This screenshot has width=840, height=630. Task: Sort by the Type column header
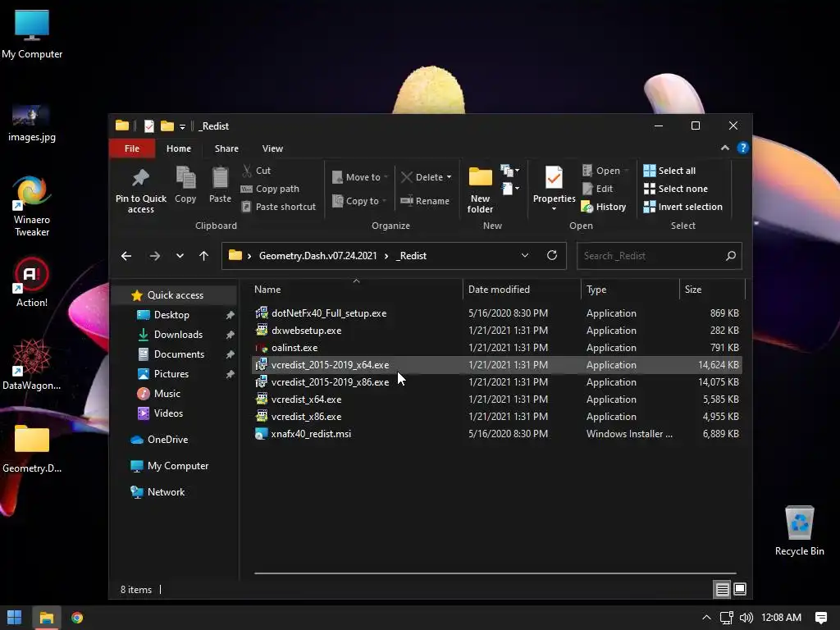coord(630,290)
